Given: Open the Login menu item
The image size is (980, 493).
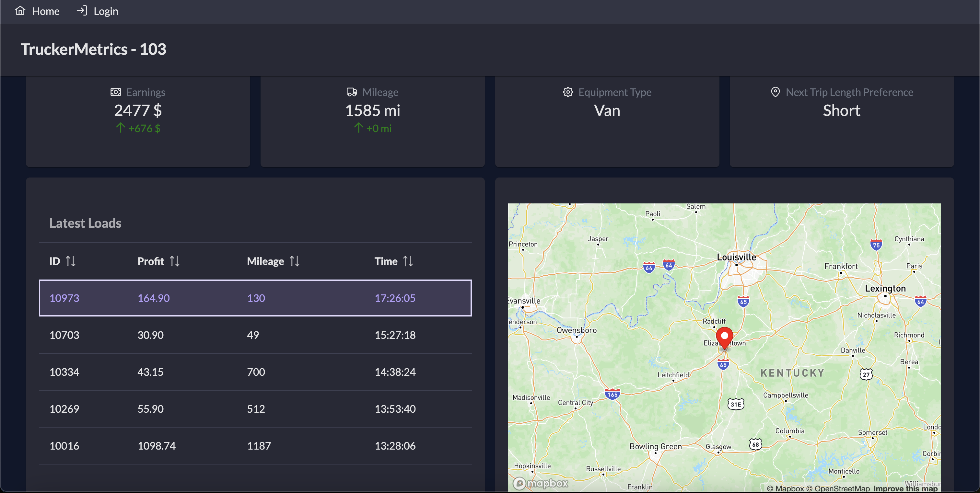Looking at the screenshot, I should (x=106, y=11).
